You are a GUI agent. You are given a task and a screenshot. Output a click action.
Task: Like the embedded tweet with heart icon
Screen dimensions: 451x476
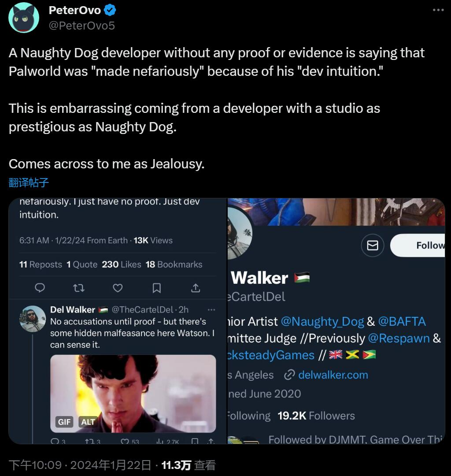(118, 288)
